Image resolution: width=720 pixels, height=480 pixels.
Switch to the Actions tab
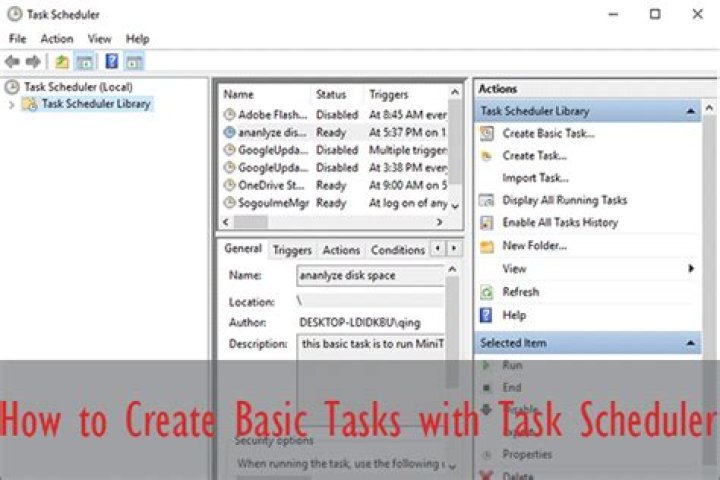click(341, 250)
